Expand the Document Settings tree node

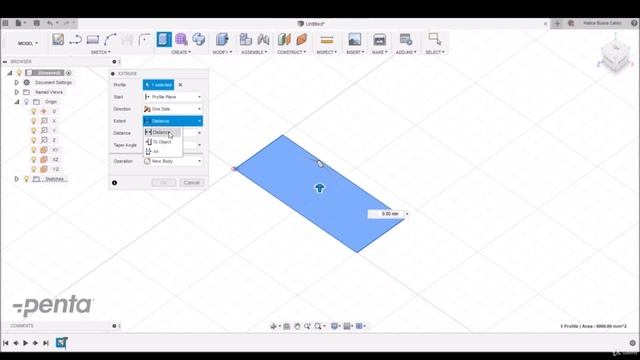pyautogui.click(x=17, y=82)
